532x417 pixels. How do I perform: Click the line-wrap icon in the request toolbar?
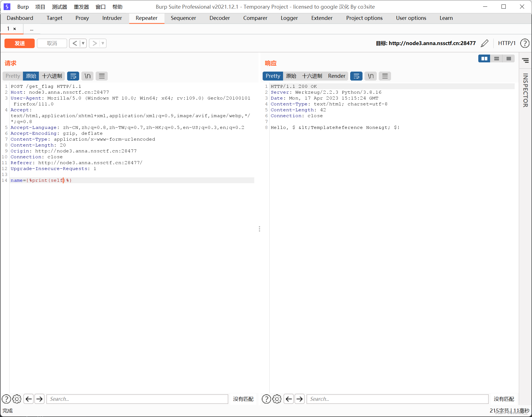coord(73,76)
